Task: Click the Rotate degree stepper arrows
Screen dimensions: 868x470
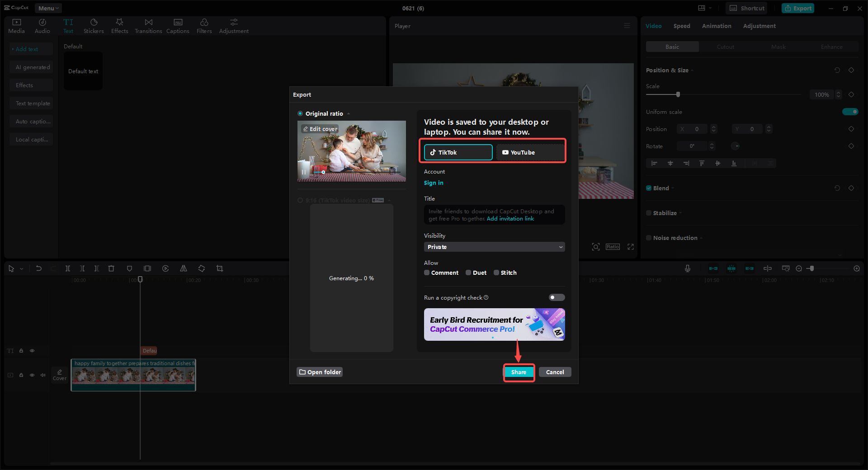Action: coord(712,146)
